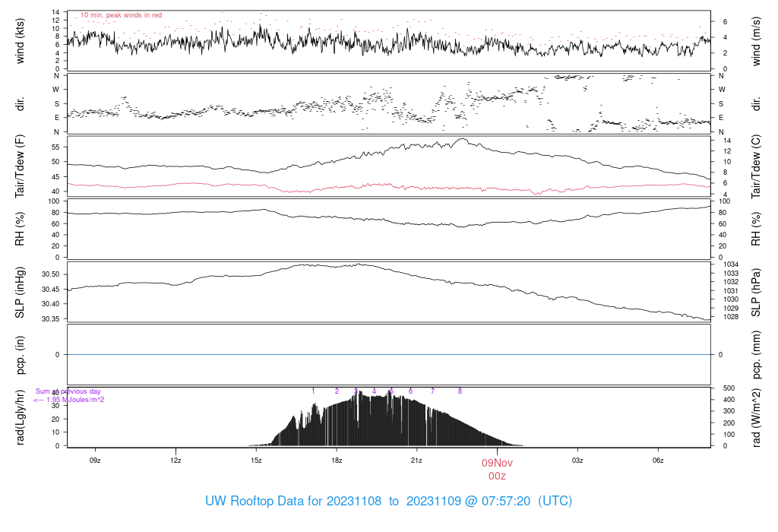Click the '1028' hPa tick value

coord(731,317)
